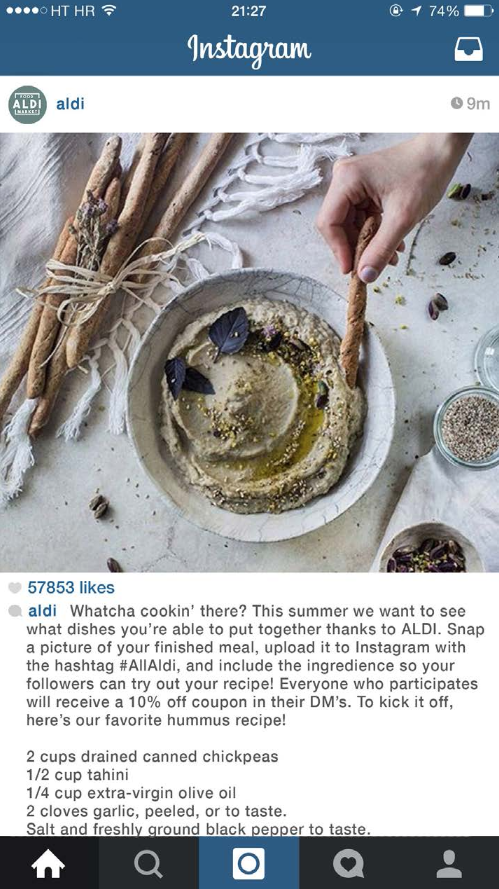This screenshot has height=889, width=499.
Task: Tap the battery indicator in status bar
Action: click(478, 11)
